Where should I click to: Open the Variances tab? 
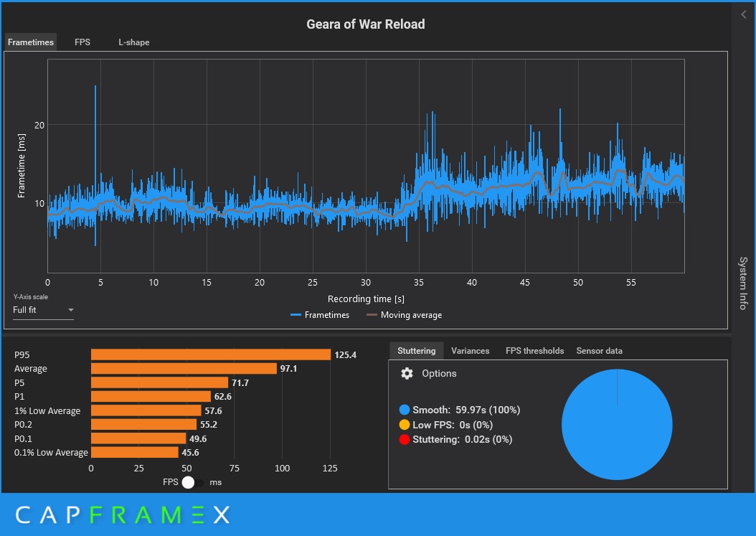click(470, 351)
